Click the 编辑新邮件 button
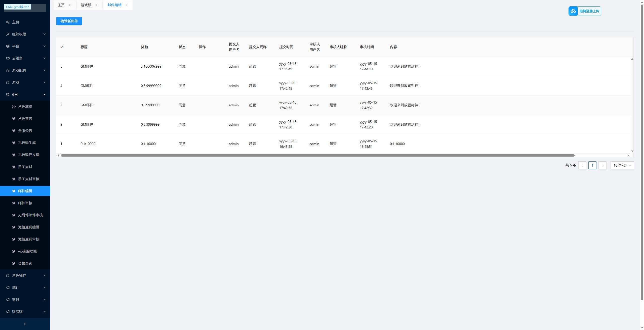 coord(69,21)
